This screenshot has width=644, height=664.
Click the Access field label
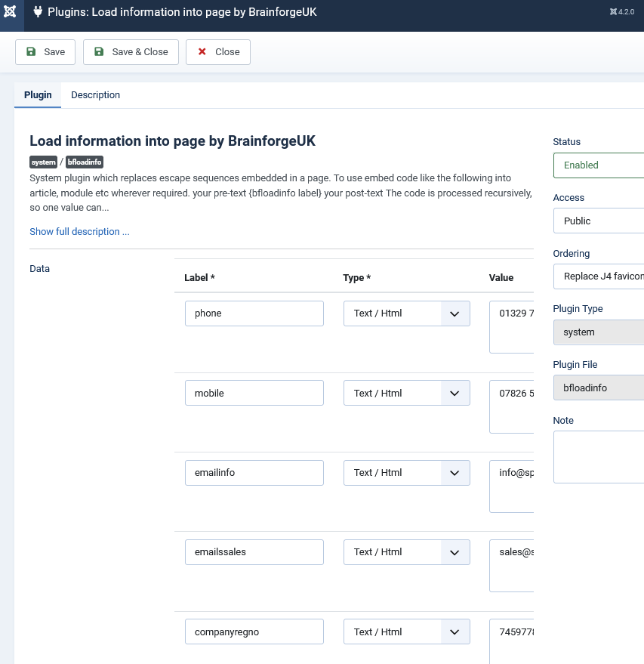(x=569, y=198)
